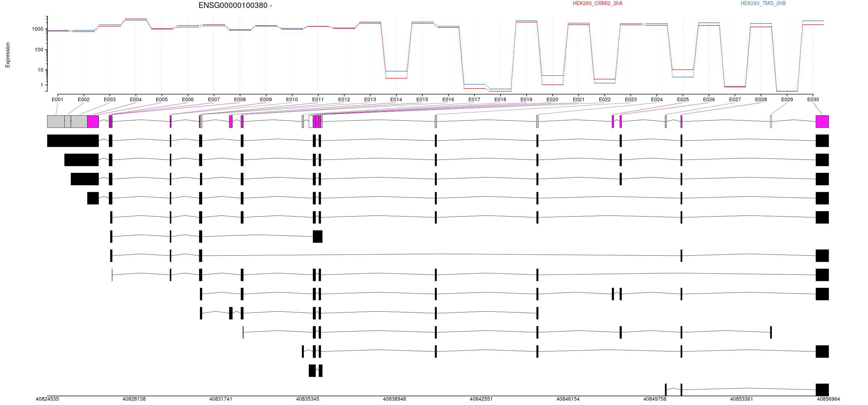Image resolution: width=868 pixels, height=405 pixels.
Task: Click exon label E011
Action: (318, 99)
